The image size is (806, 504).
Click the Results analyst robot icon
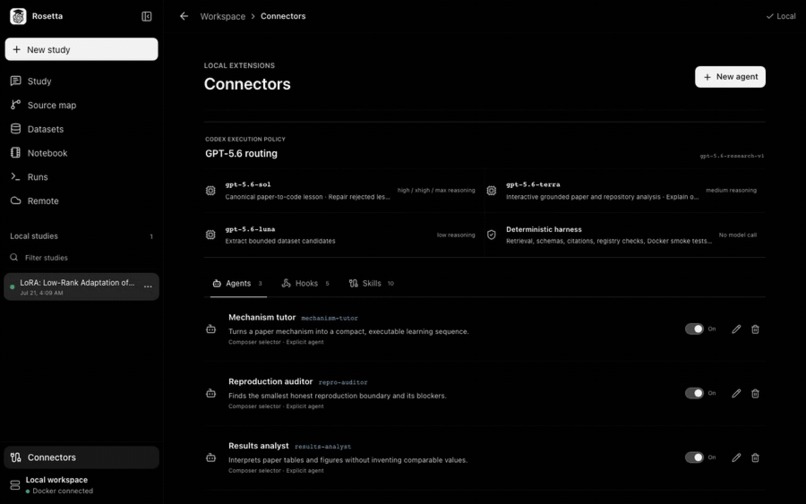click(x=211, y=457)
